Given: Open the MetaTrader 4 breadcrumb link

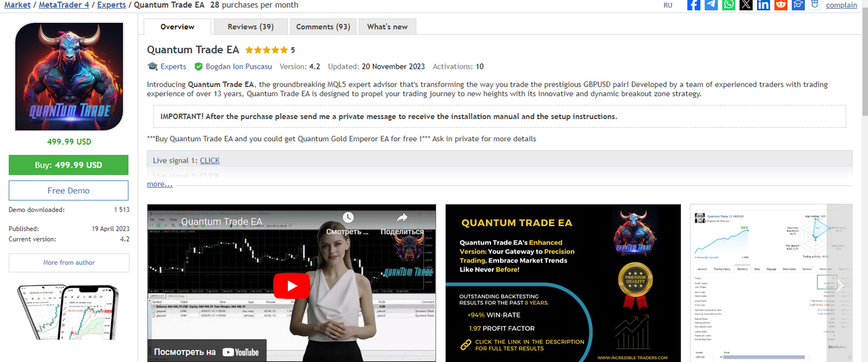Looking at the screenshot, I should click(64, 5).
